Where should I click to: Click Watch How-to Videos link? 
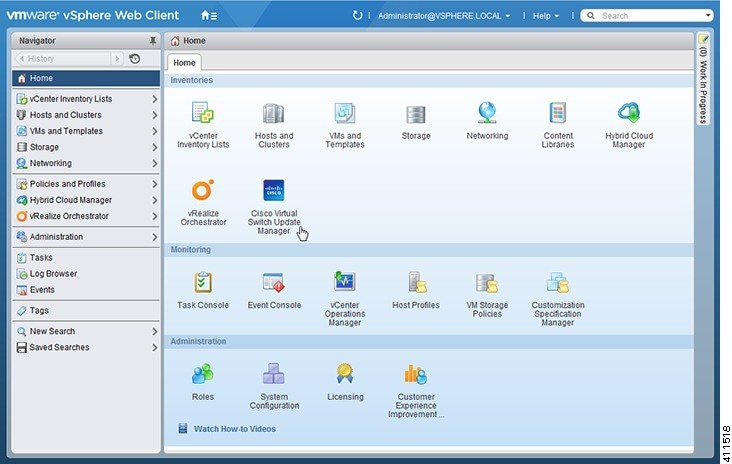(x=235, y=429)
